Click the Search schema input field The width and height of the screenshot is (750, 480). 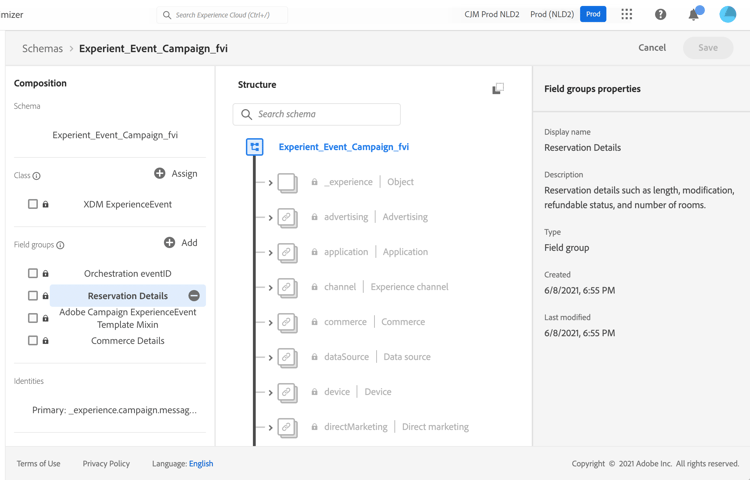pyautogui.click(x=322, y=115)
